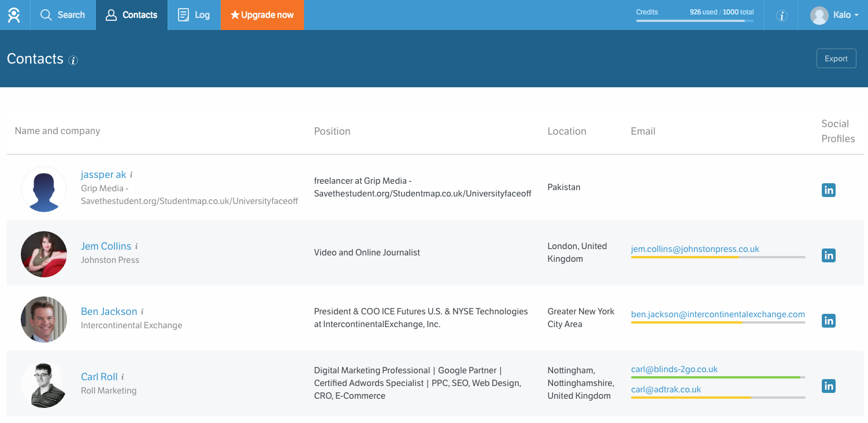
Task: Open Jem Collins' LinkedIn profile
Action: (x=829, y=255)
